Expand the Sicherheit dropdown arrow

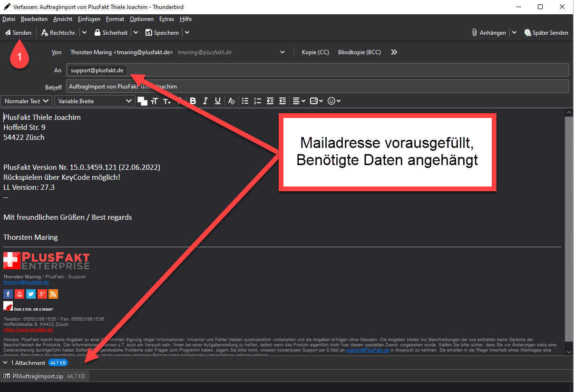136,33
